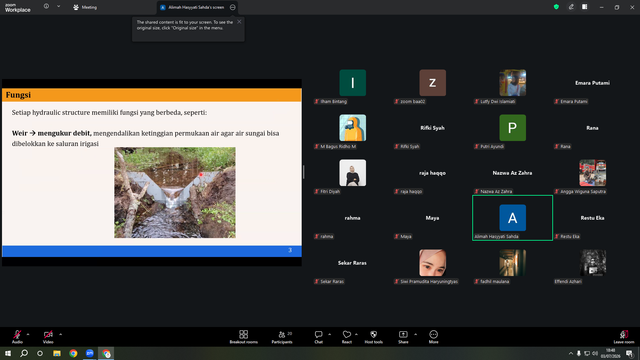Select Sekar Raras participant tile
The height and width of the screenshot is (360, 640).
[x=353, y=263]
